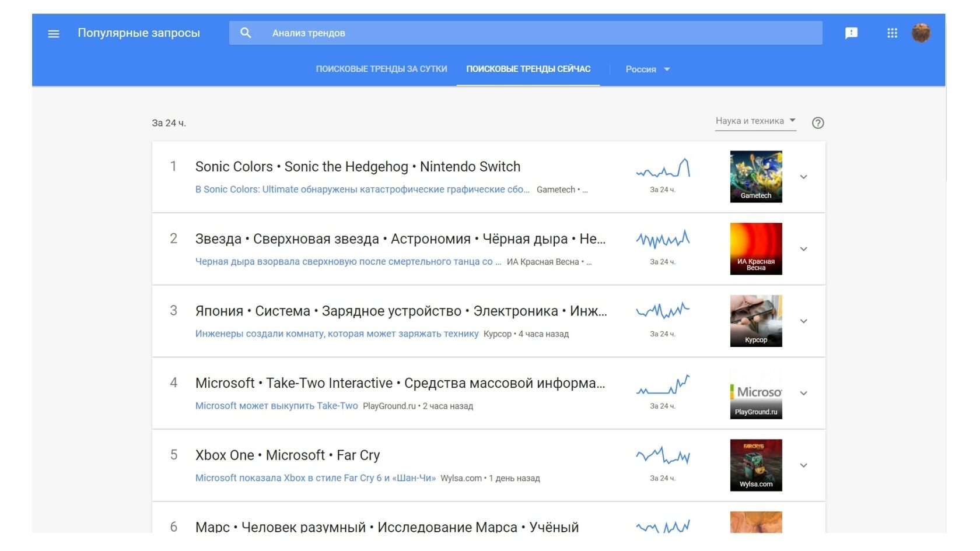Image resolution: width=980 pixels, height=551 pixels.
Task: Open the Наука и техника category dropdown
Action: [x=755, y=121]
